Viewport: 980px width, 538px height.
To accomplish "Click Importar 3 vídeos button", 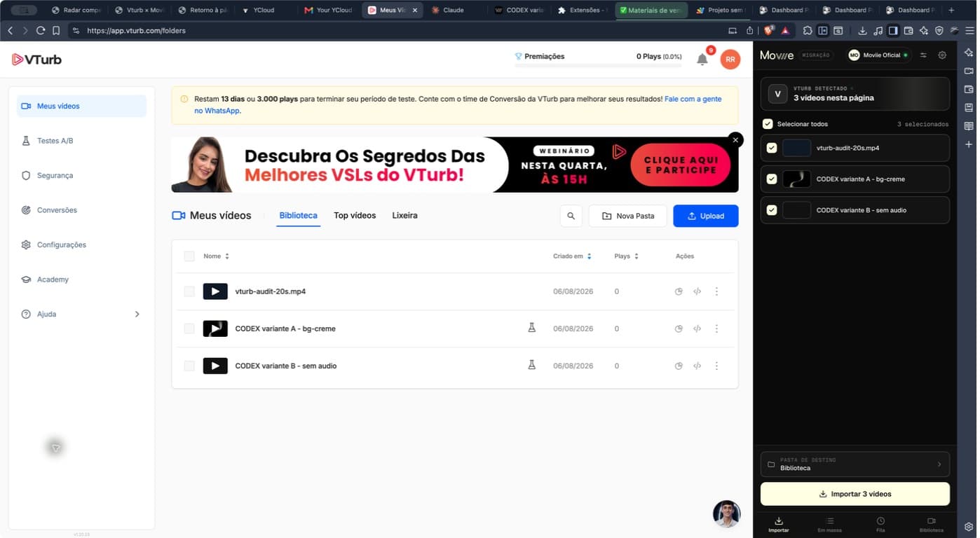I will pos(855,494).
